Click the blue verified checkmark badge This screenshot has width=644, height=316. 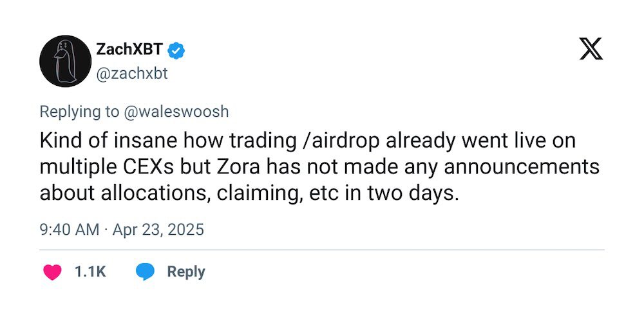click(176, 50)
